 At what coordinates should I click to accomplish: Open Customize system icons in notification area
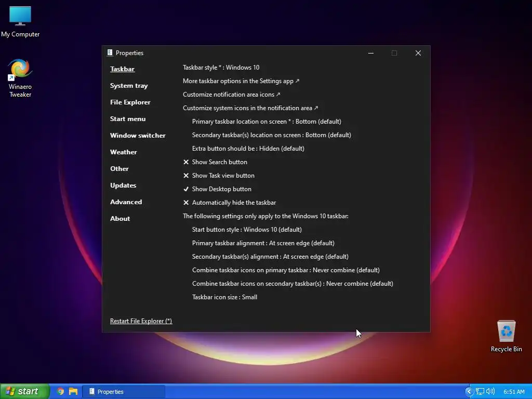(x=250, y=108)
